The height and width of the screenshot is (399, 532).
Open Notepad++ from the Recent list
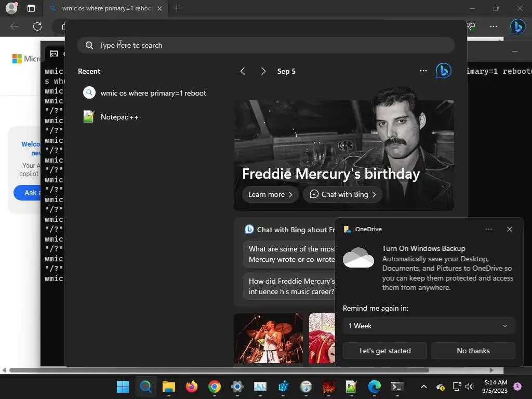click(x=111, y=117)
